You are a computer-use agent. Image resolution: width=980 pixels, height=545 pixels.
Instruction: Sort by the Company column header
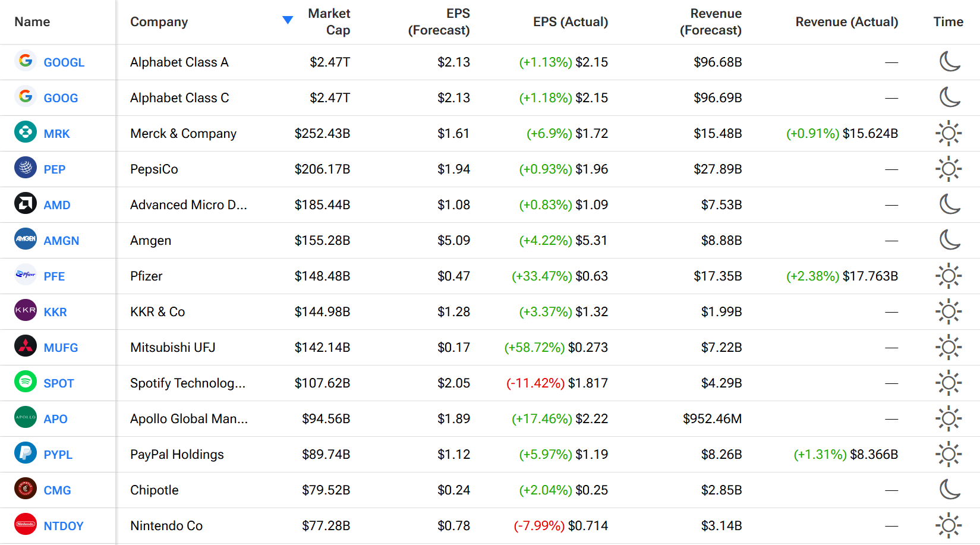pos(159,22)
